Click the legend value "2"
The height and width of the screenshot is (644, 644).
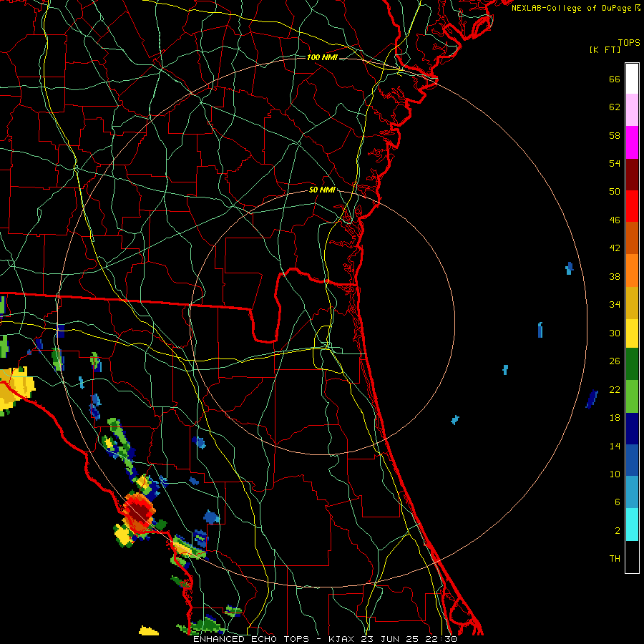[x=618, y=531]
